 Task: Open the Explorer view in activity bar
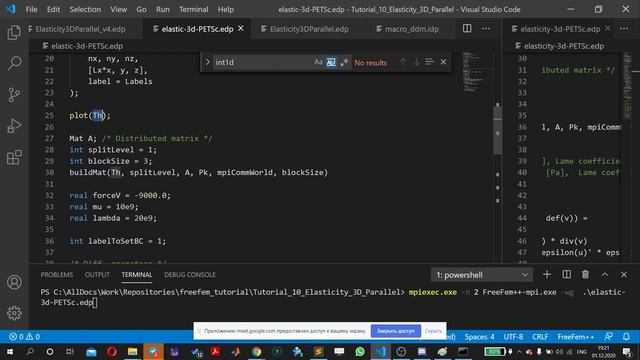(14, 32)
